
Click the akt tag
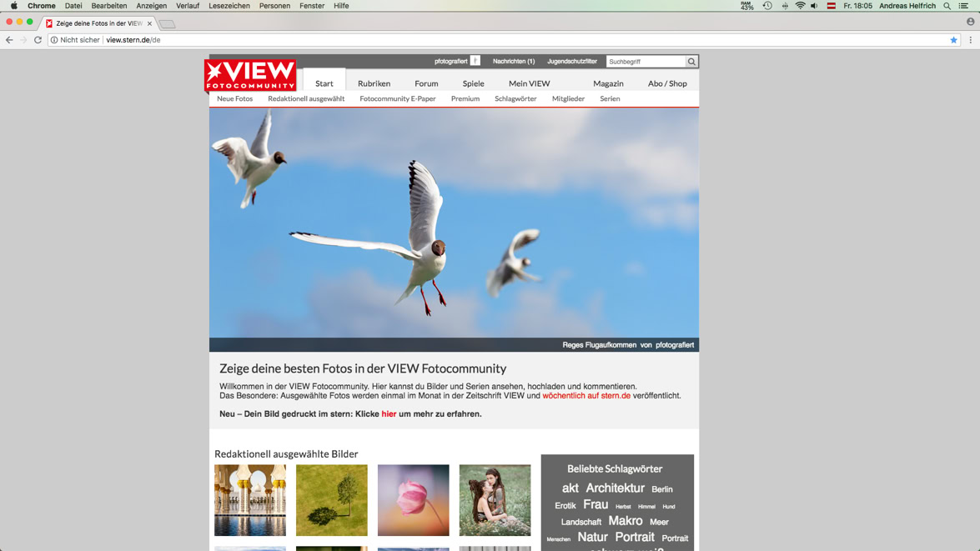(x=570, y=488)
